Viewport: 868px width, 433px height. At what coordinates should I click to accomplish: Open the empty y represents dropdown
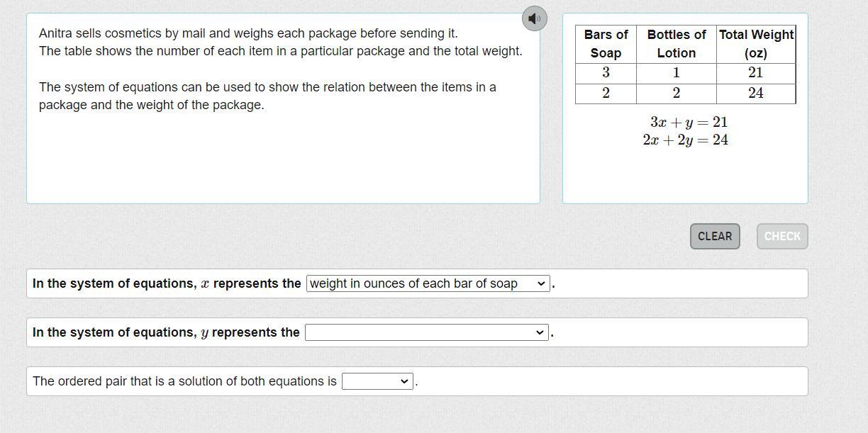(x=427, y=332)
